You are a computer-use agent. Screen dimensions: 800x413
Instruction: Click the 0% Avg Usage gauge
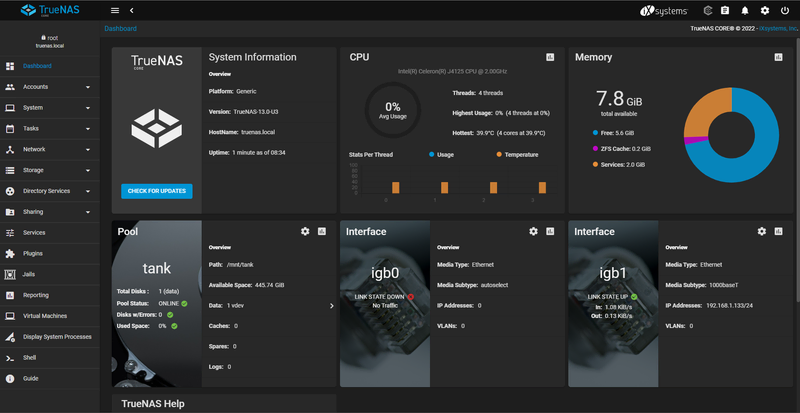[393, 110]
